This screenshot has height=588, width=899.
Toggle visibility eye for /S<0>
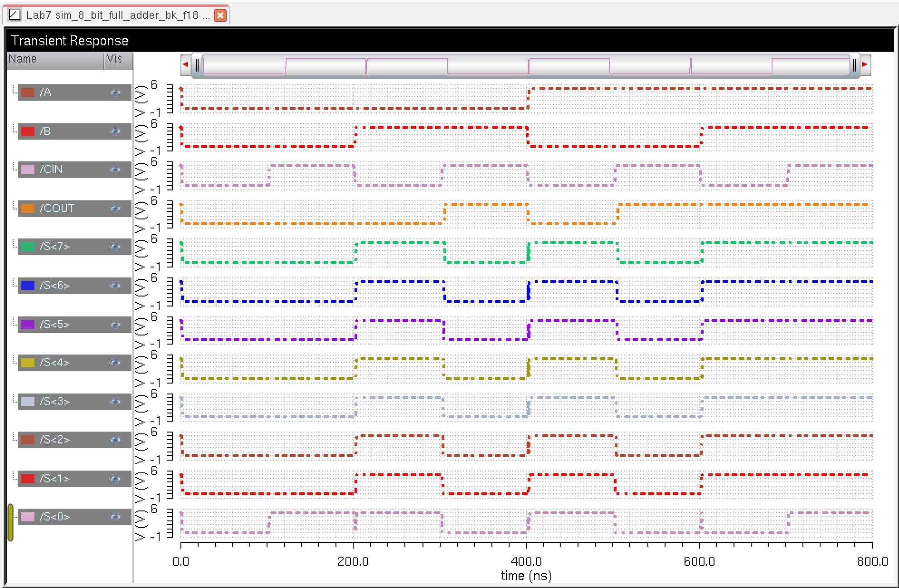pyautogui.click(x=115, y=517)
